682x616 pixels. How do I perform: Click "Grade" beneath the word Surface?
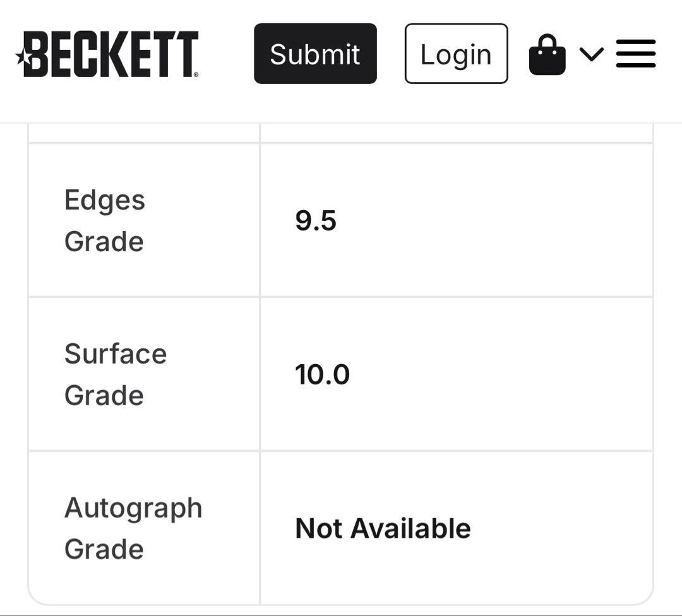point(104,396)
